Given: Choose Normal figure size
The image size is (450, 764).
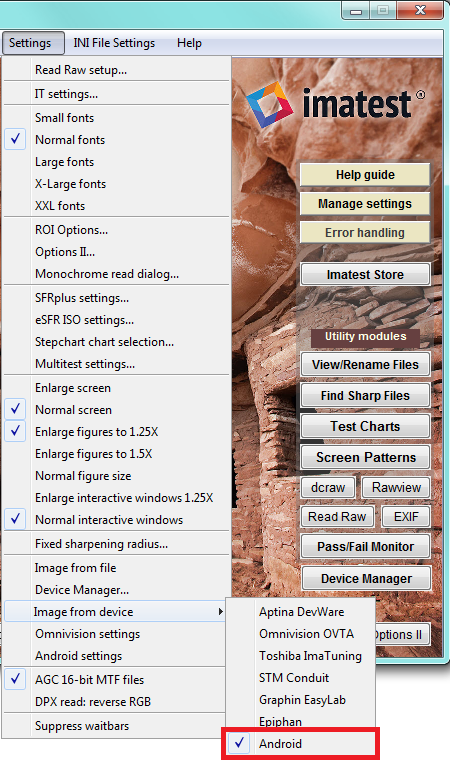Looking at the screenshot, I should click(117, 476).
